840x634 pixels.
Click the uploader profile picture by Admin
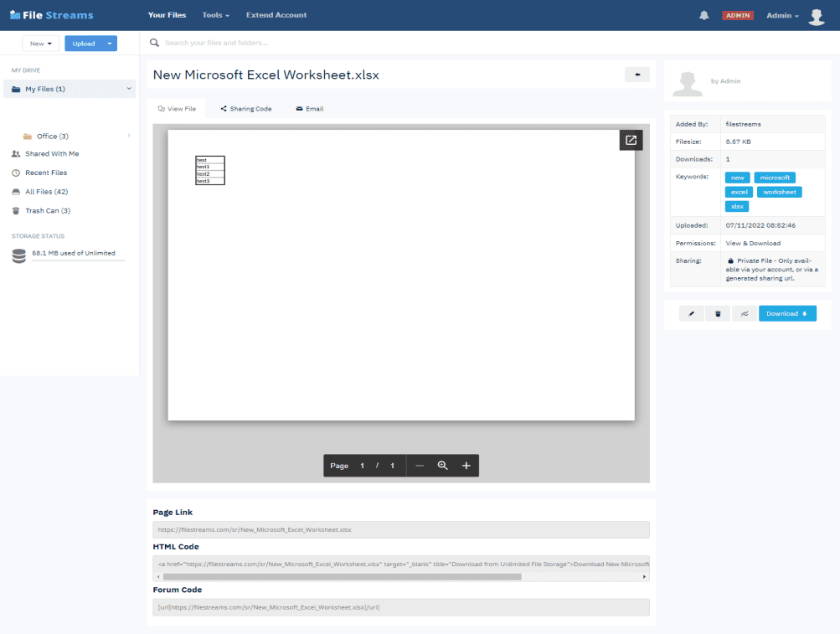click(688, 84)
